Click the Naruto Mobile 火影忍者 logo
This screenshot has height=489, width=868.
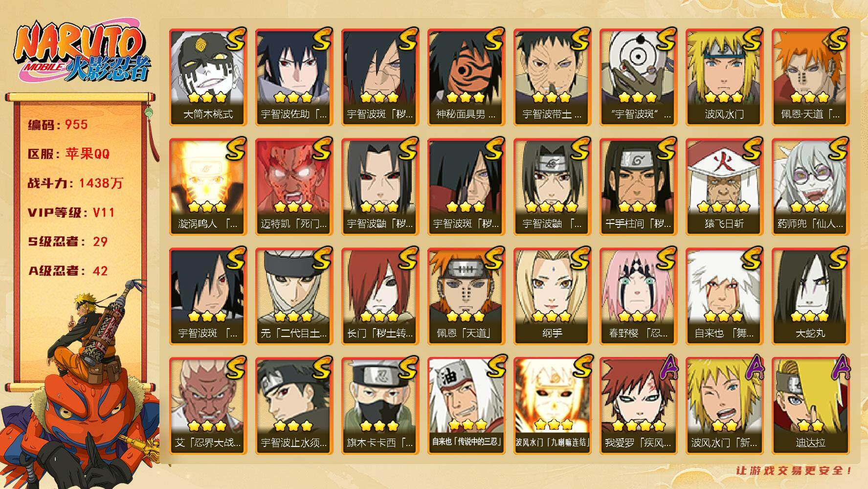pos(82,54)
